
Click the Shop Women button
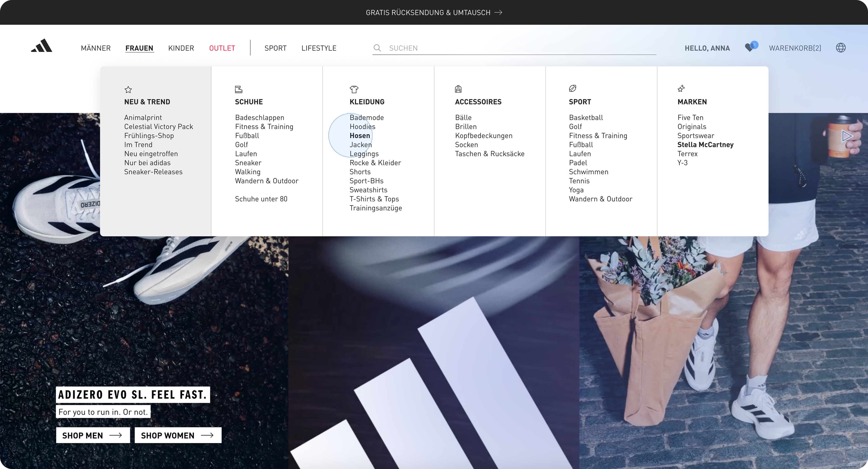(178, 435)
